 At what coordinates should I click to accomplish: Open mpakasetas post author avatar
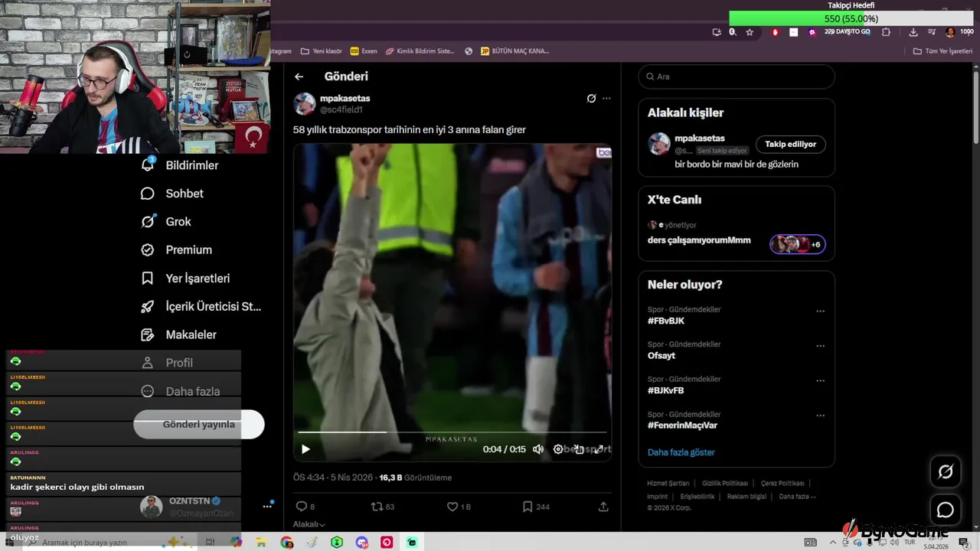(x=305, y=104)
